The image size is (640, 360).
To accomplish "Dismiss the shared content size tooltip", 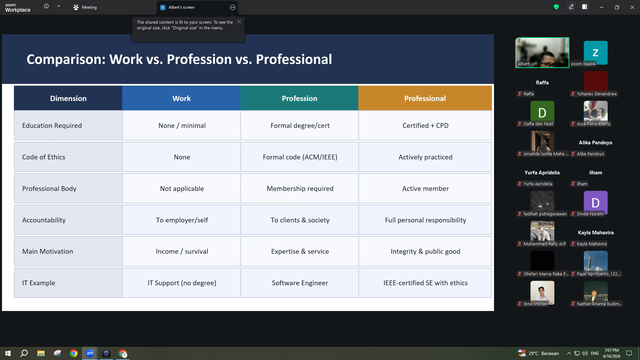I will [x=239, y=22].
